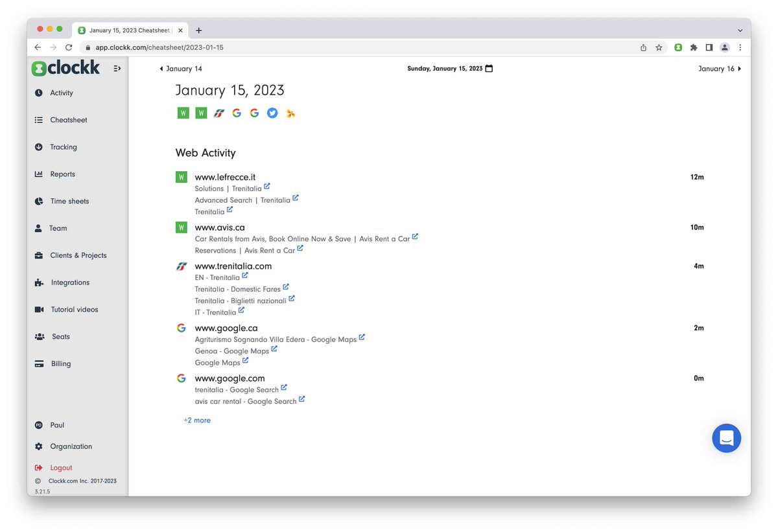Click the large January 15, 2023 heading

(x=230, y=90)
